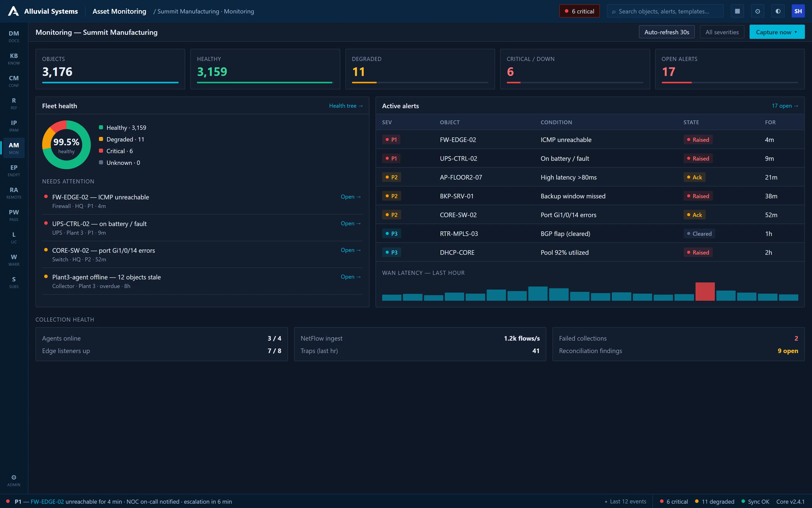
Task: Click the Sync OK status indicator
Action: [755, 501]
